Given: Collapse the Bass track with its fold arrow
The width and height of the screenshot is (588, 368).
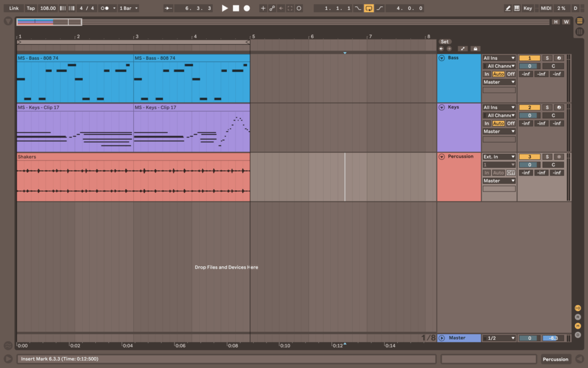Looking at the screenshot, I should (441, 57).
